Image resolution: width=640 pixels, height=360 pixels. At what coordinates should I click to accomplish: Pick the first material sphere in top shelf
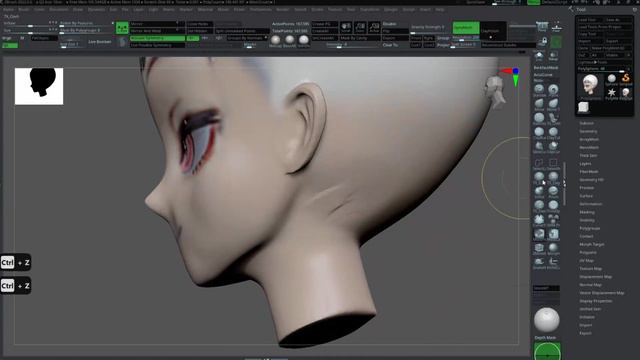276,40
